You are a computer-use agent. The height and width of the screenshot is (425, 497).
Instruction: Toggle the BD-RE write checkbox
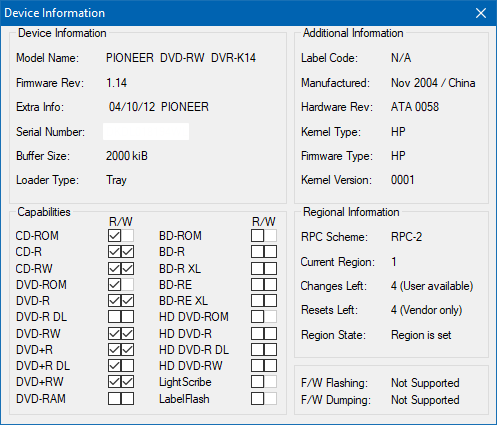(x=270, y=285)
